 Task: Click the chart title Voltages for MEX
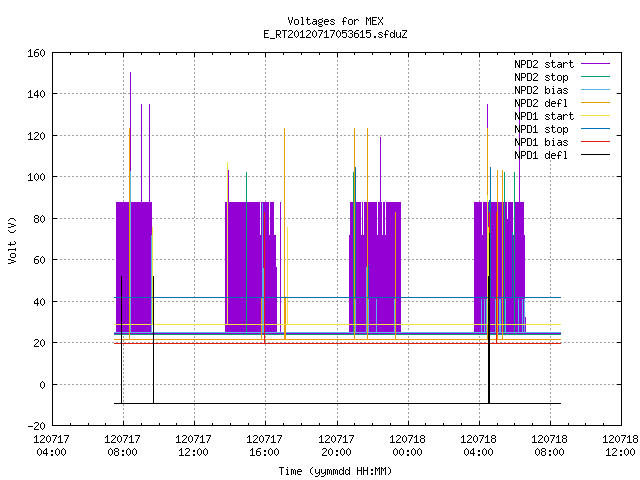[x=336, y=21]
